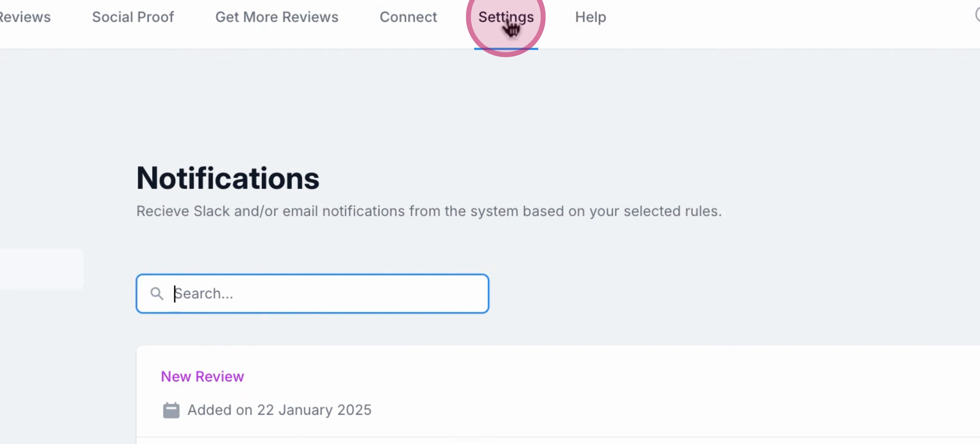Click the 'Search...' placeholder text

point(204,294)
